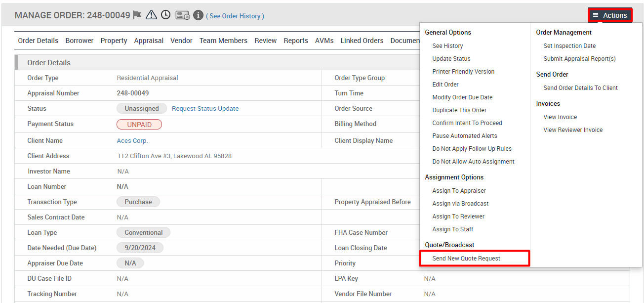Click the ID card icon in header
The height and width of the screenshot is (303, 644).
182,15
